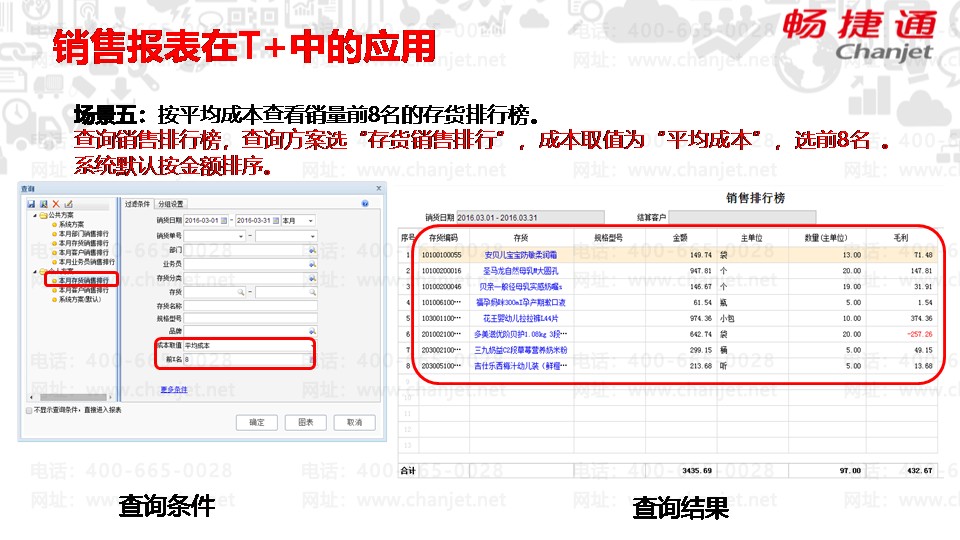Check 不显示查询条件，直接进入报表 checkbox

(29, 410)
